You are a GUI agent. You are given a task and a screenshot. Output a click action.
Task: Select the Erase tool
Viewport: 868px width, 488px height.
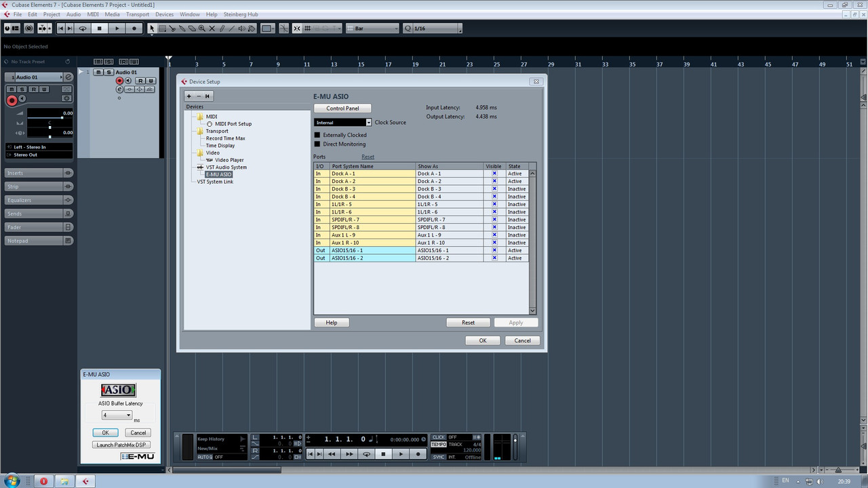(x=191, y=28)
